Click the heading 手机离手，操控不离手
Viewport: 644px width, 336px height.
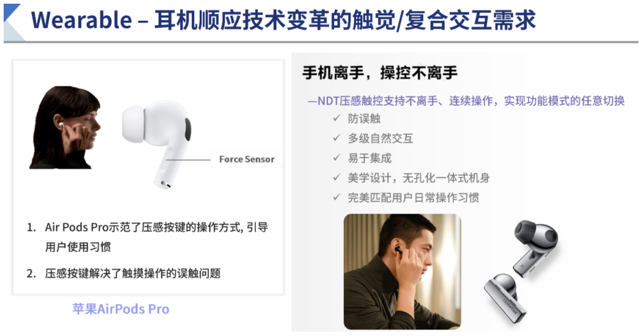pyautogui.click(x=380, y=73)
